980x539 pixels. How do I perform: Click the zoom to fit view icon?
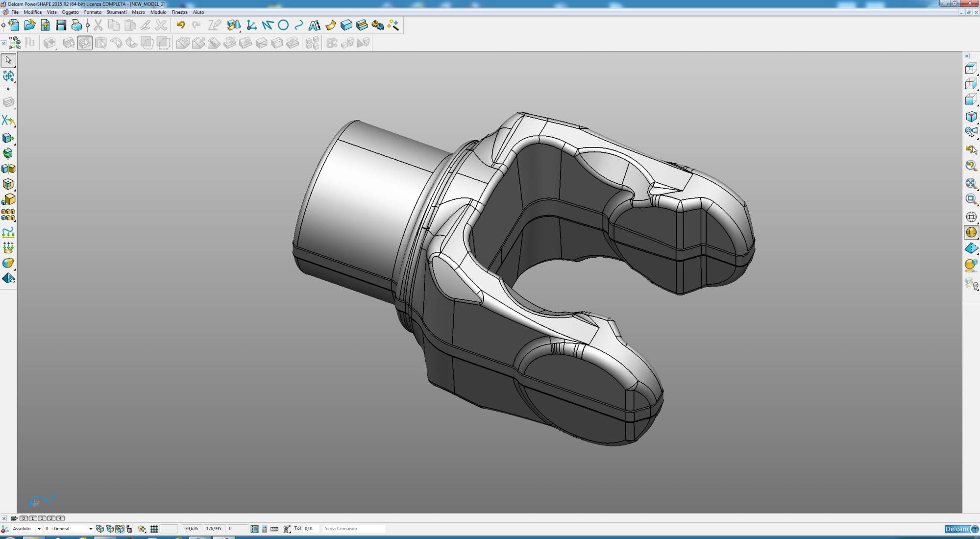pos(971,183)
